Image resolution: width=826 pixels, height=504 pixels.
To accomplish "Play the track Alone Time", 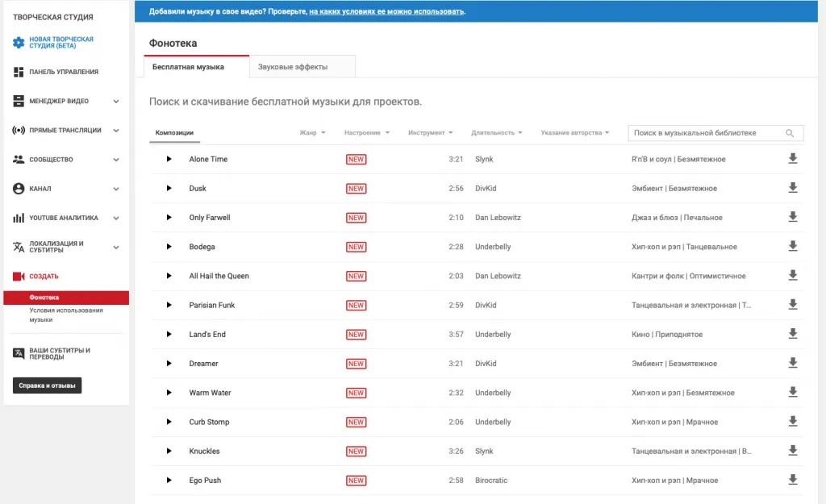I will pos(169,159).
